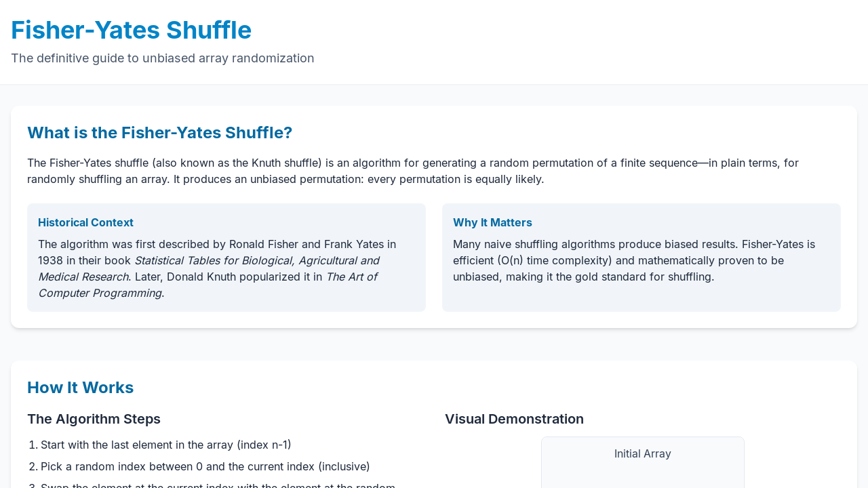Screen dimensions: 868x488
Task: Click the Visual Demonstration subheading
Action: (x=514, y=419)
